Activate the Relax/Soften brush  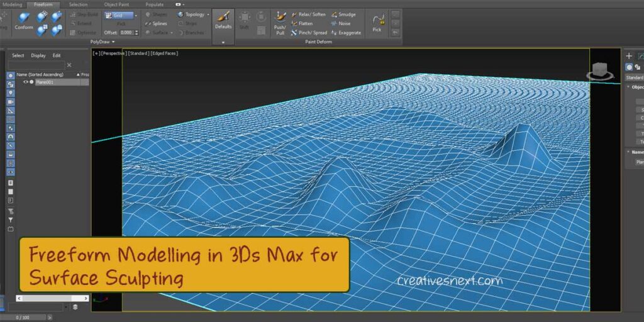tap(308, 14)
